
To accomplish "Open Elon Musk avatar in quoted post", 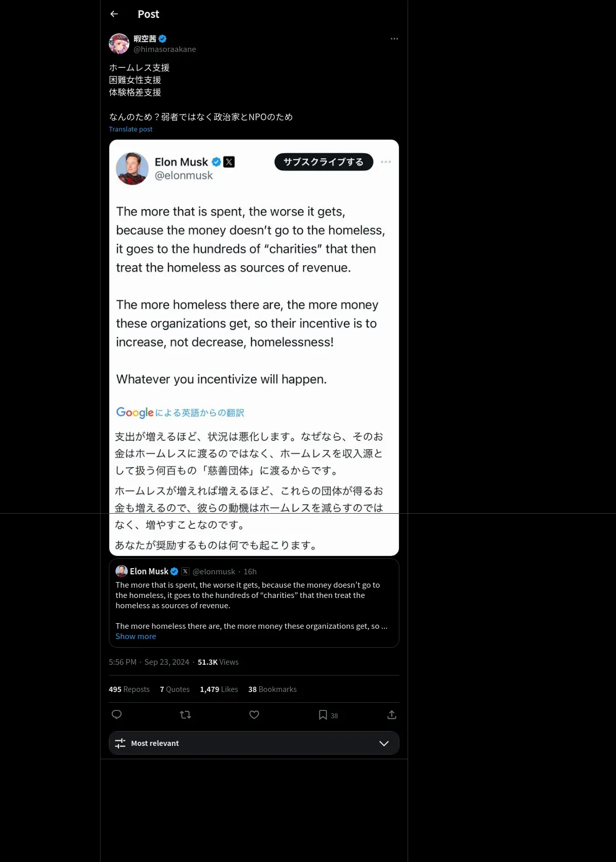I will pos(122,571).
